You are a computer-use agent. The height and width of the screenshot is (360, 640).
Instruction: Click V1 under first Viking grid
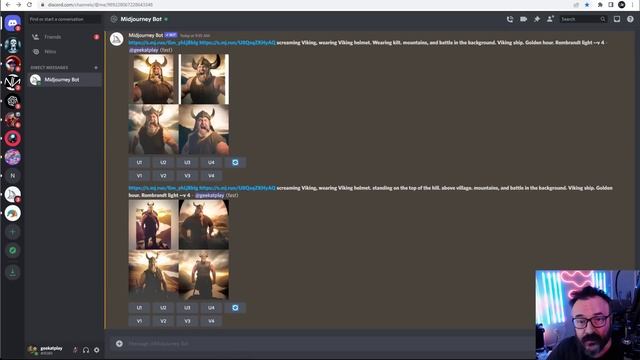tap(139, 176)
